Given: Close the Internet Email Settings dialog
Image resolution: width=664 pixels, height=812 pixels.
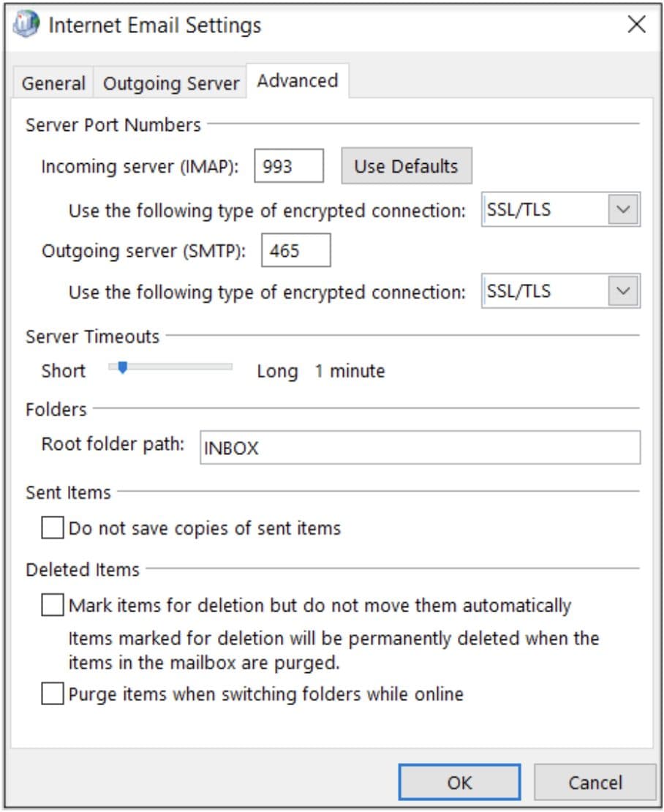Looking at the screenshot, I should point(635,24).
